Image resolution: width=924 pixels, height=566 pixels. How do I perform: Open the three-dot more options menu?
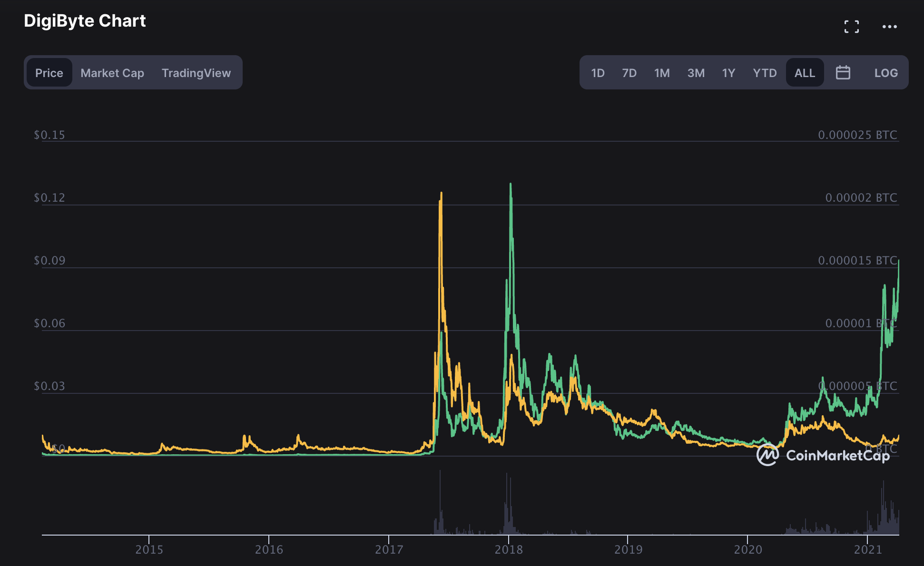(889, 27)
